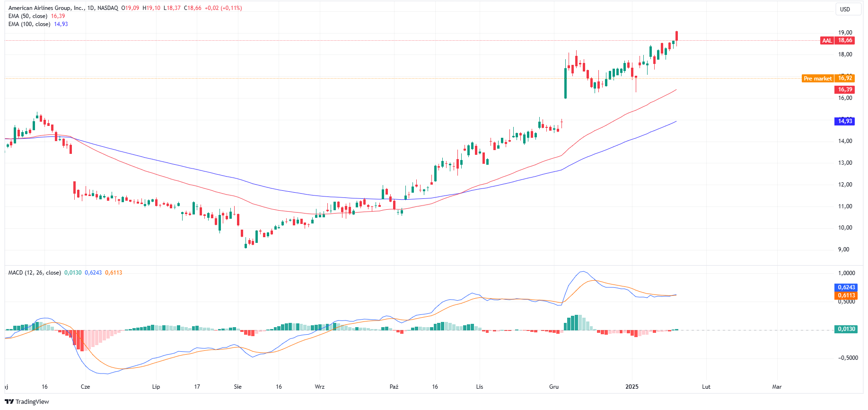
Task: Click the Pre market label
Action: [818, 79]
